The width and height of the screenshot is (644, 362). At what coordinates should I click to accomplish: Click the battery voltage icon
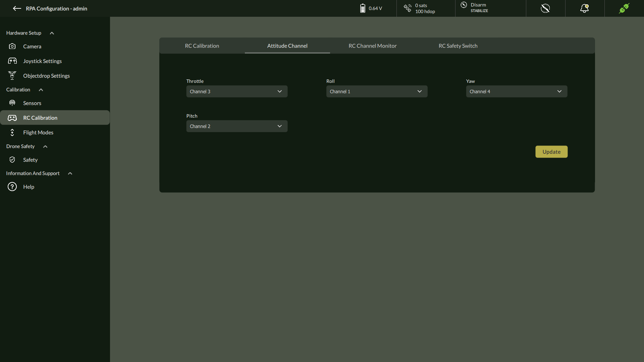pyautogui.click(x=363, y=8)
